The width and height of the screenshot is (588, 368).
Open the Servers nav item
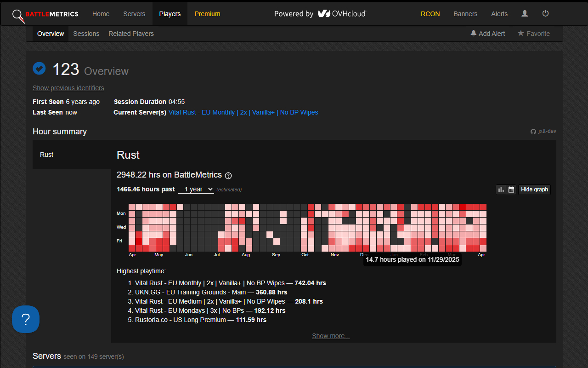134,14
